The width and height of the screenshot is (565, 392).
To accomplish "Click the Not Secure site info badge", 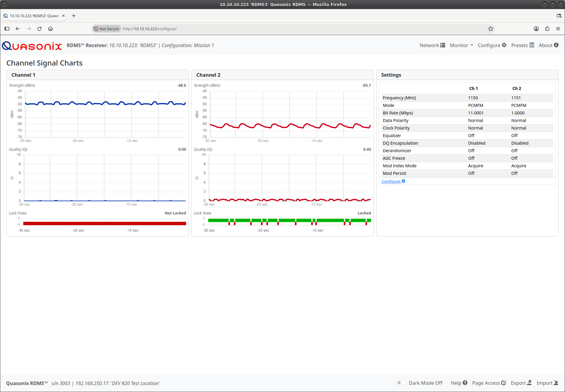I will (x=106, y=29).
